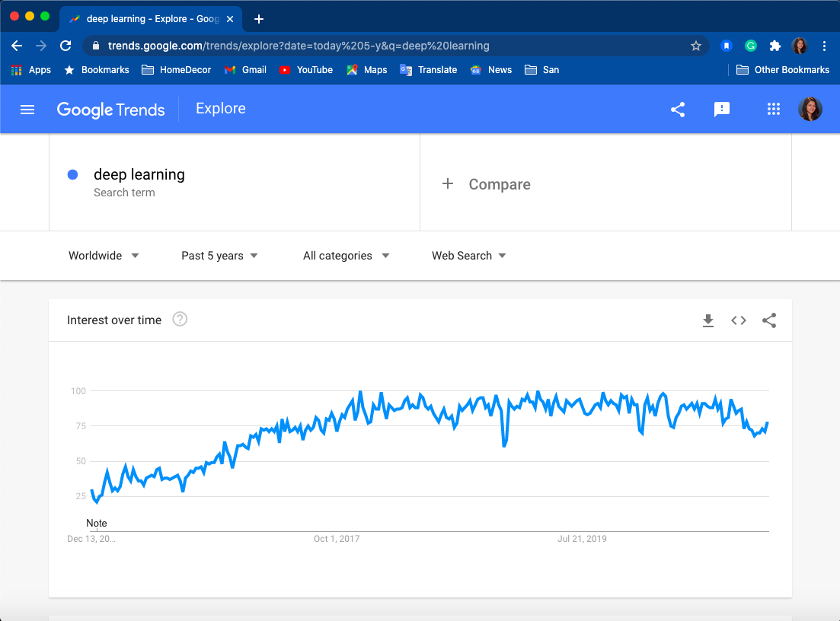Open the Google Trends hamburger menu
840x621 pixels.
27,110
